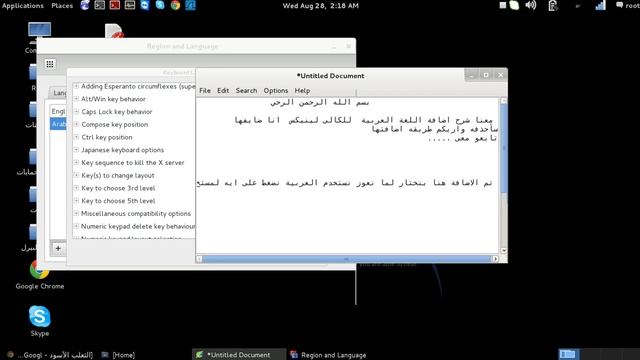Image resolution: width=640 pixels, height=360 pixels.
Task: Launch Skype from the top panel launcher
Action: tap(160, 5)
